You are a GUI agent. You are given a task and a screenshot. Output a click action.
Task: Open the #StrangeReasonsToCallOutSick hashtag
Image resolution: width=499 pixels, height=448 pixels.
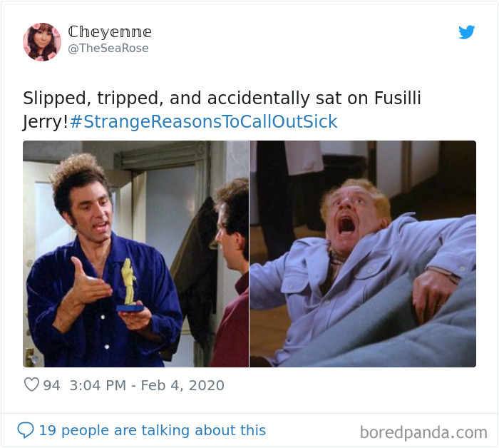[203, 121]
